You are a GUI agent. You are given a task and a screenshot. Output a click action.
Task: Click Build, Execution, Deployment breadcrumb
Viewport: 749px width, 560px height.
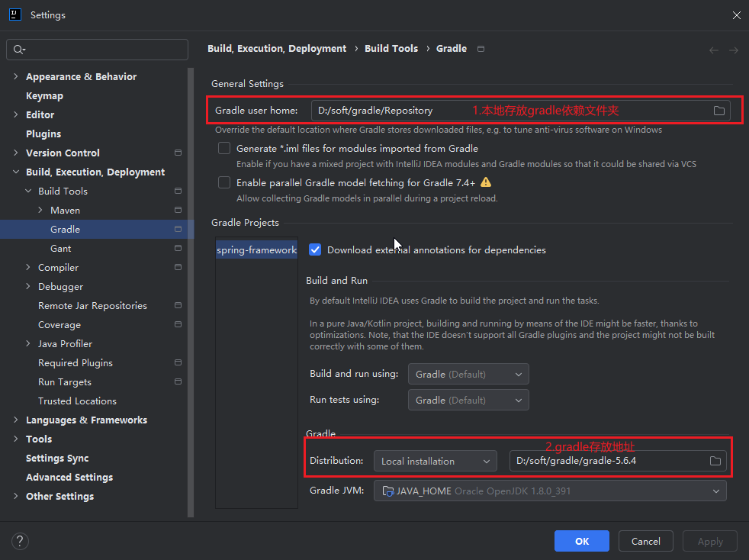(x=277, y=49)
